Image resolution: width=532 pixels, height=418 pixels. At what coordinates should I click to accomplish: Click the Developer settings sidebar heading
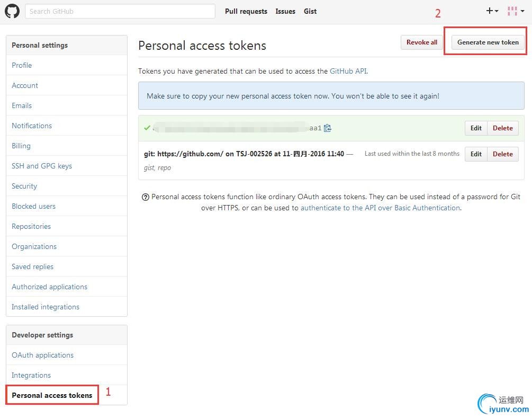(x=42, y=335)
